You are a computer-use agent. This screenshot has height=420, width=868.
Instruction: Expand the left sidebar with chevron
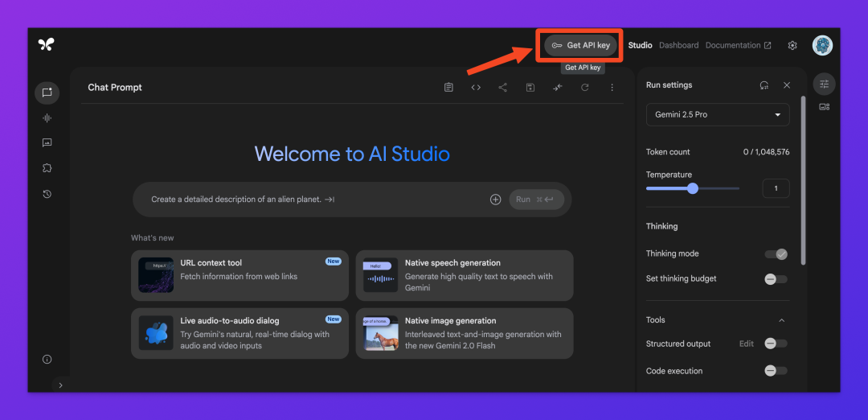[x=61, y=385]
